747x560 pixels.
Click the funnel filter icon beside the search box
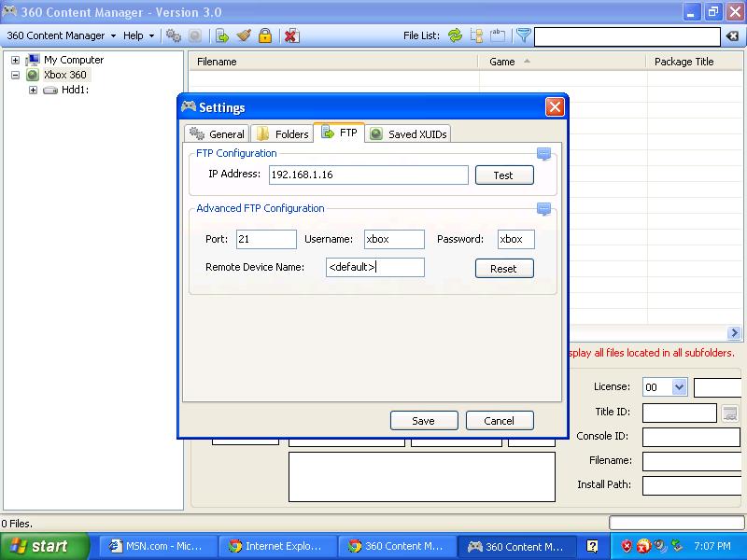524,35
